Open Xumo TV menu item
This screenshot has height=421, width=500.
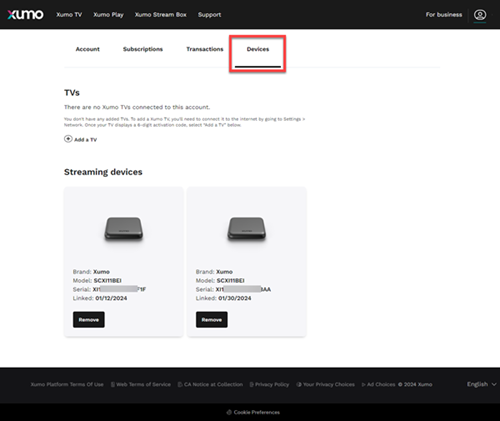coord(69,15)
